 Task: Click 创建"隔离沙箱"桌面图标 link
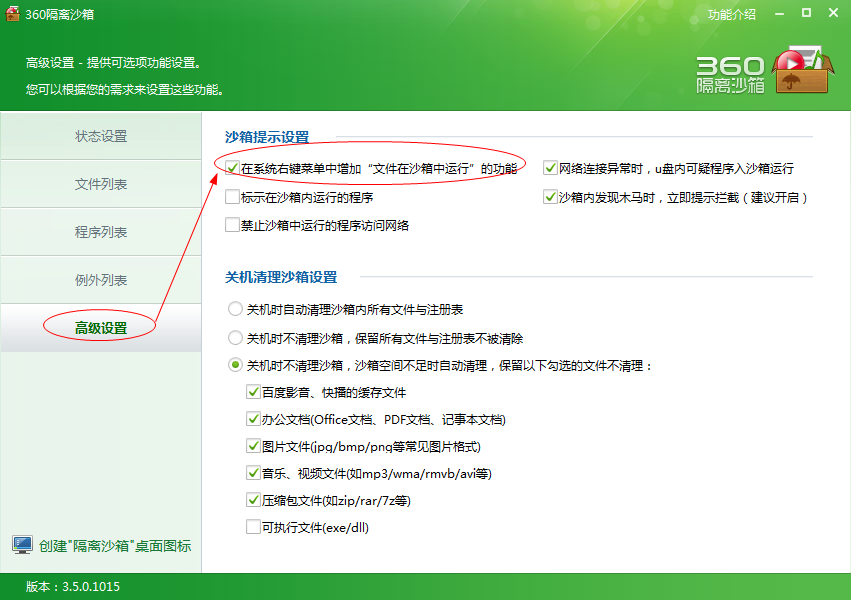tap(115, 546)
